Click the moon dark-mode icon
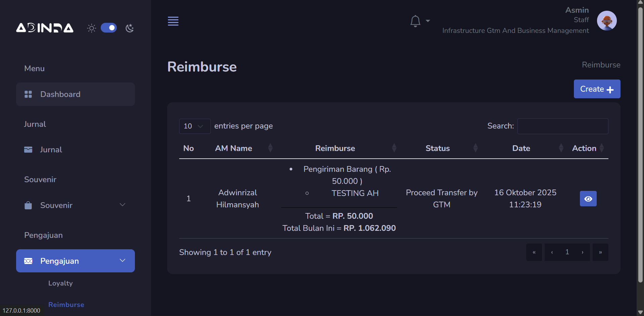This screenshot has width=644, height=316. [130, 28]
